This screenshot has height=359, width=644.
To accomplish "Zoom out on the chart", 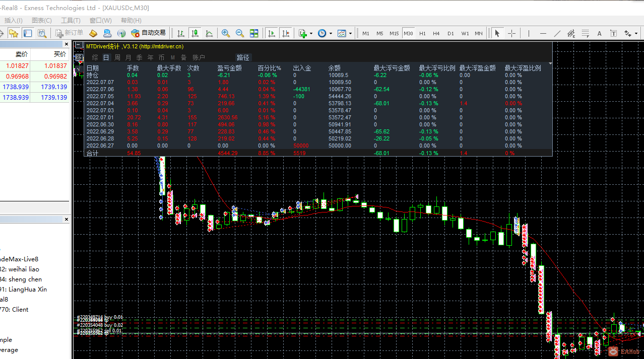I will click(x=240, y=33).
